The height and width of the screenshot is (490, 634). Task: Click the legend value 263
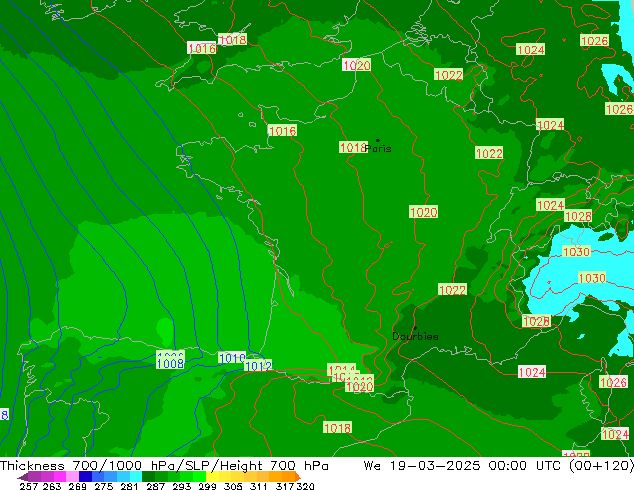click(52, 486)
